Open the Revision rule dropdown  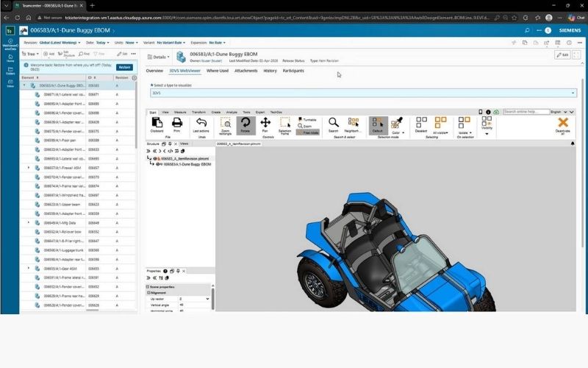point(60,43)
